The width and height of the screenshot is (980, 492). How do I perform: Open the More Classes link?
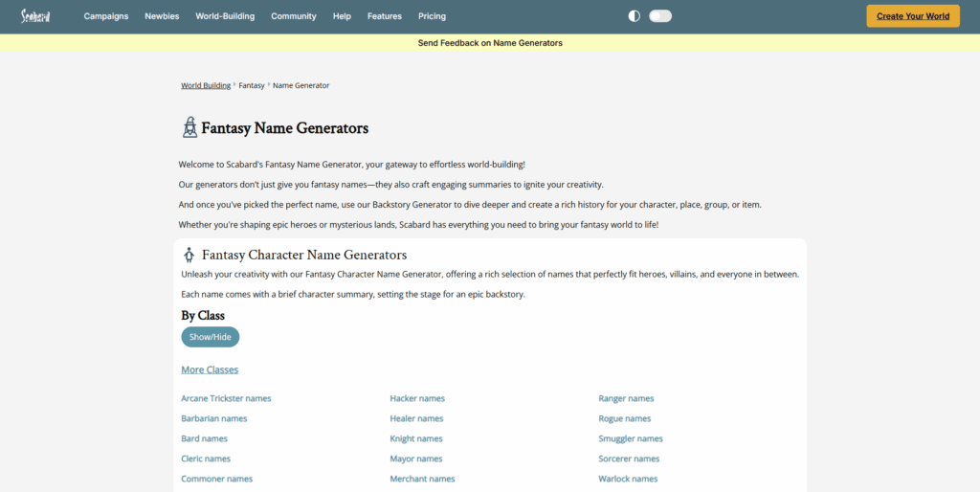click(210, 369)
